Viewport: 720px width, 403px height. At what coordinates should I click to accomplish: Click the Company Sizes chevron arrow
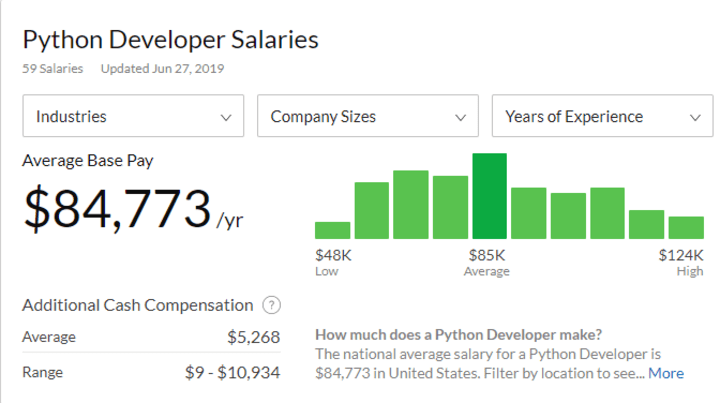click(x=460, y=118)
